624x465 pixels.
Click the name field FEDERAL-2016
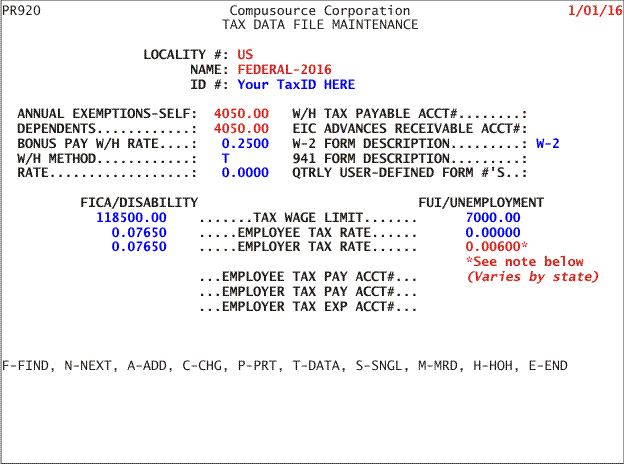pos(285,69)
